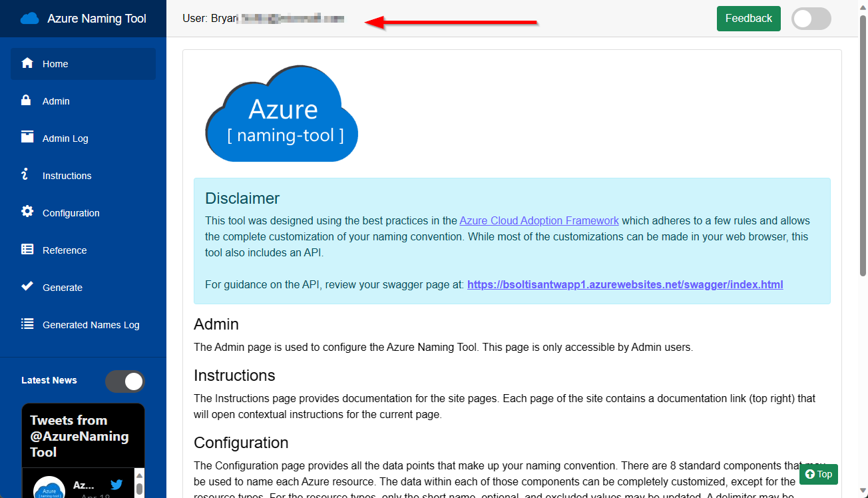This screenshot has height=498, width=868.
Task: Click the Azure naming-tool cloud logo image
Action: pyautogui.click(x=282, y=114)
